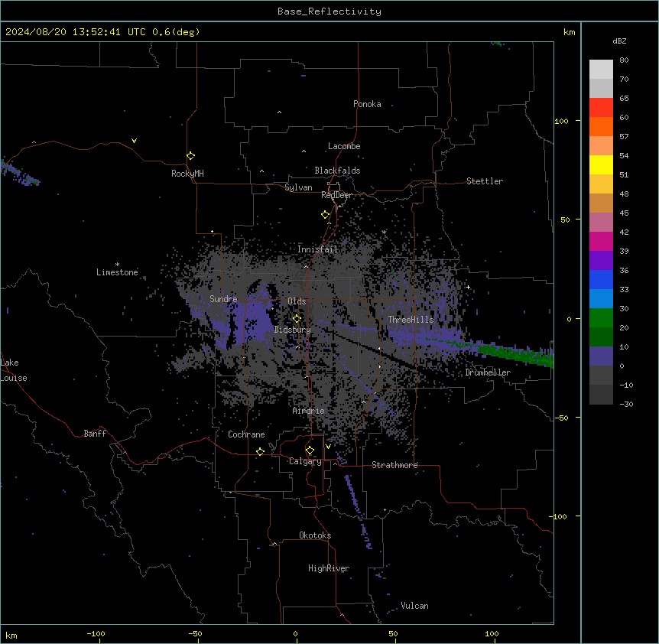Click the Ponoka city label
659x644 pixels.
tap(367, 104)
